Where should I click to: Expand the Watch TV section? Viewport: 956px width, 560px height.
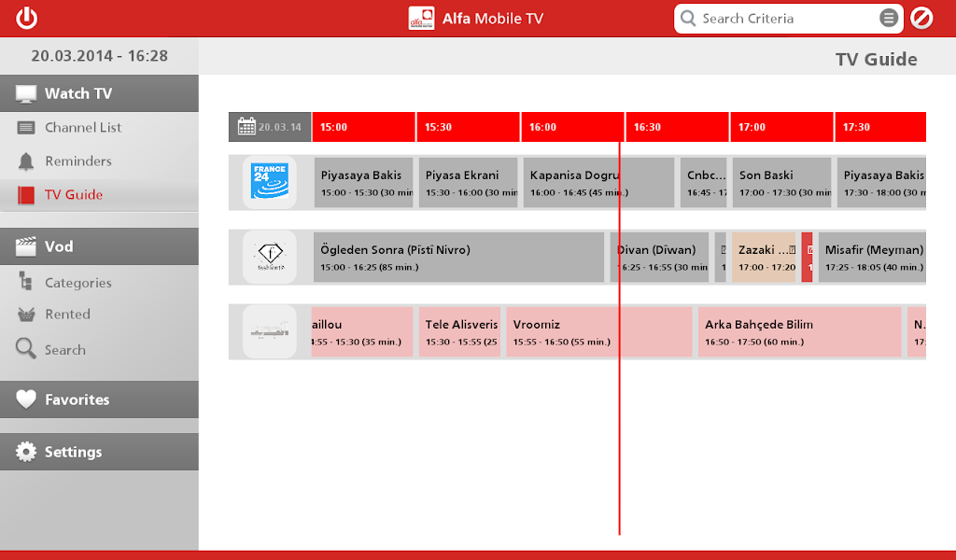pyautogui.click(x=99, y=93)
